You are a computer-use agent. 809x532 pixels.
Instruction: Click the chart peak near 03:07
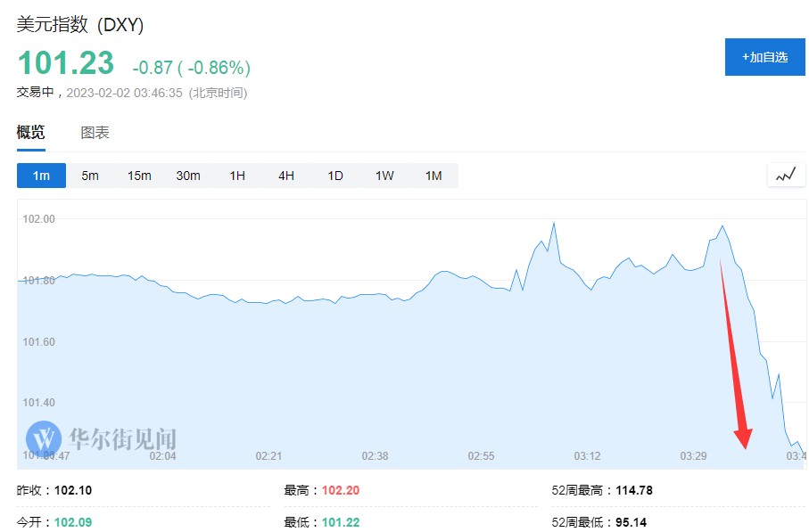click(554, 223)
